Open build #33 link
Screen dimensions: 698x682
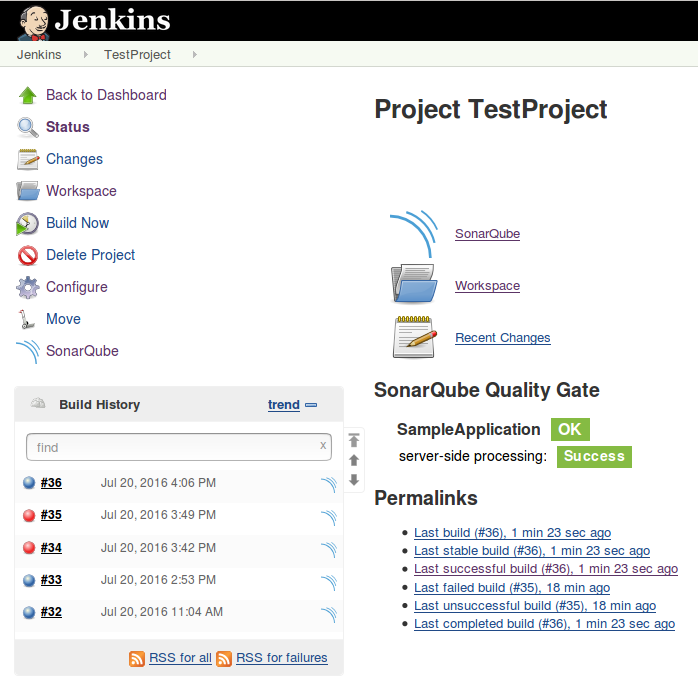click(x=51, y=580)
